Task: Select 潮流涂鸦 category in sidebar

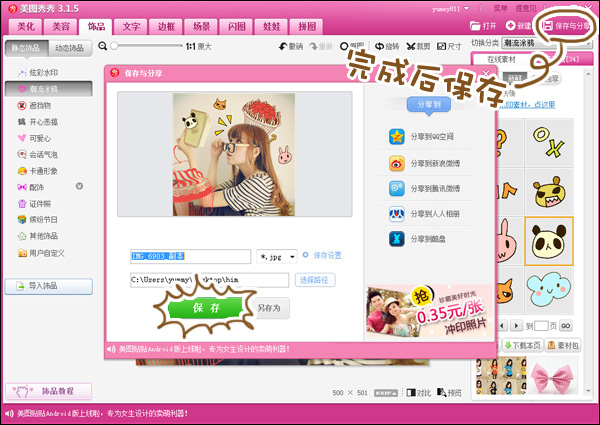Action: point(49,89)
